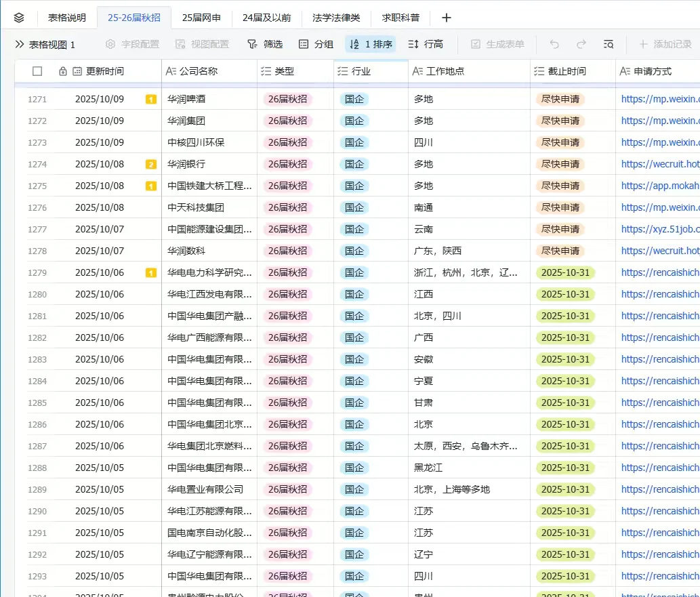Screen dimensions: 700x597
Task: Open comment badge on 华润银行 row
Action: 151,164
